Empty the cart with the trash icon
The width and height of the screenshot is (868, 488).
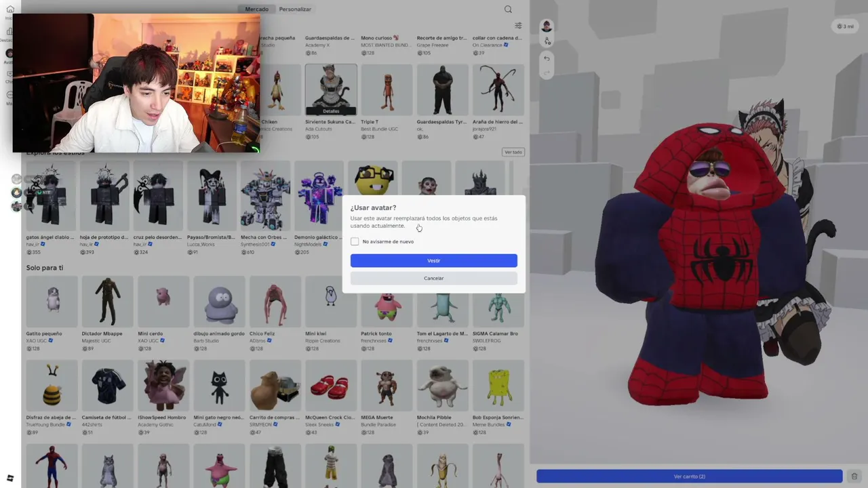click(854, 476)
